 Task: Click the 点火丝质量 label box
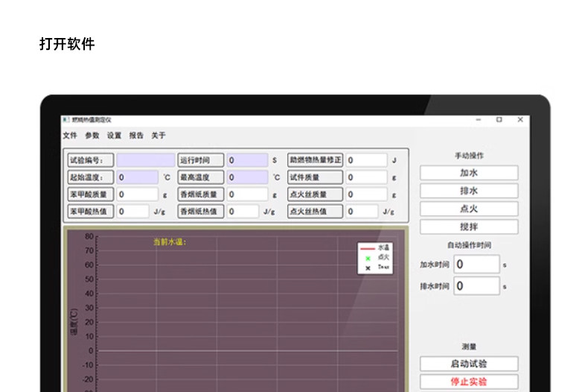pos(316,195)
